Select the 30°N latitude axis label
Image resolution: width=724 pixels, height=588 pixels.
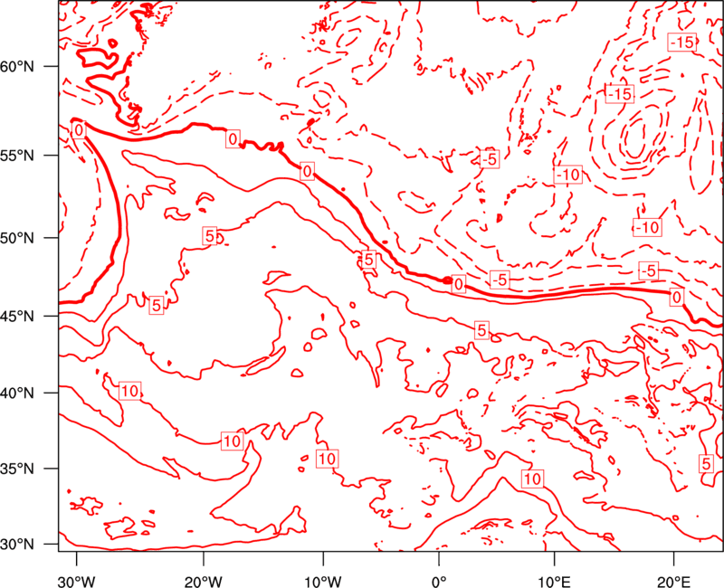17,545
